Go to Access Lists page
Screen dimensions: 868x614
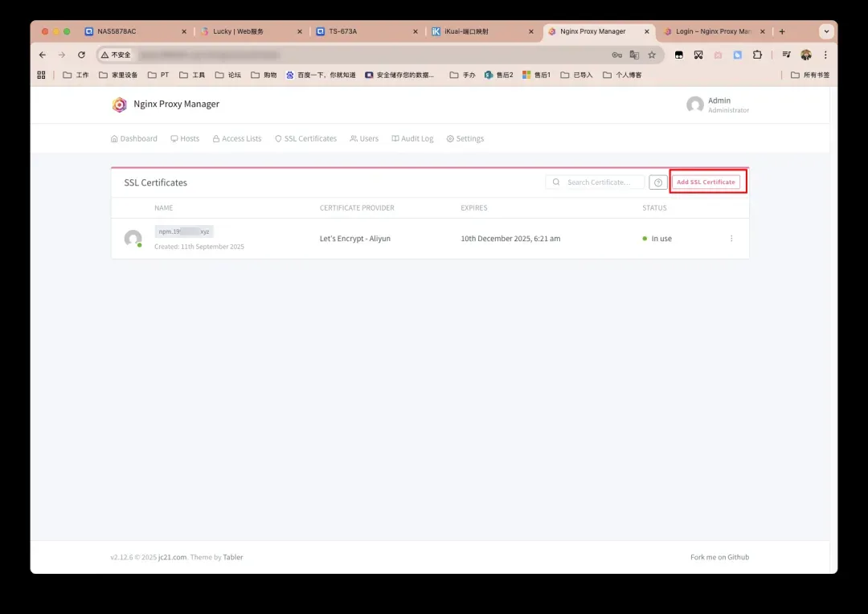[x=237, y=138]
